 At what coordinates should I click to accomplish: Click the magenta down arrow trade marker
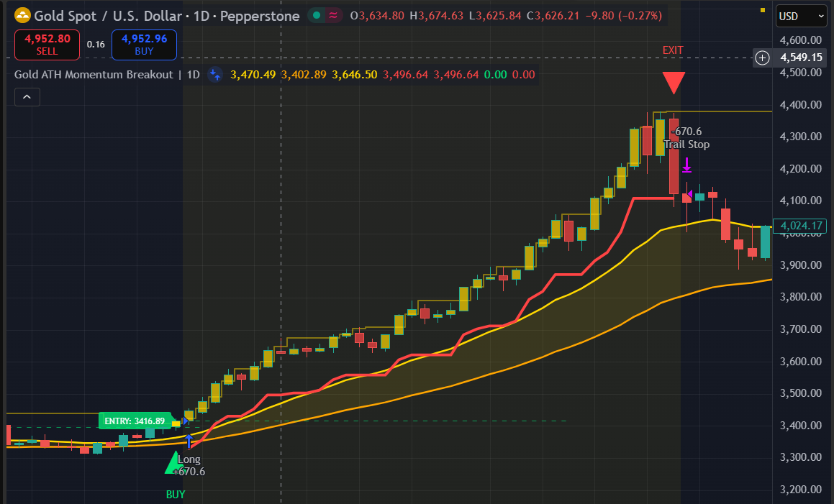[x=686, y=165]
